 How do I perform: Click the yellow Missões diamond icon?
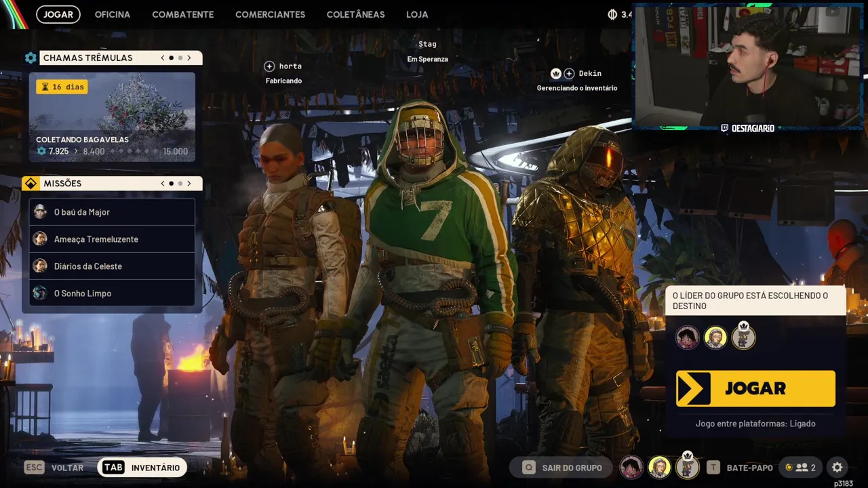[31, 184]
